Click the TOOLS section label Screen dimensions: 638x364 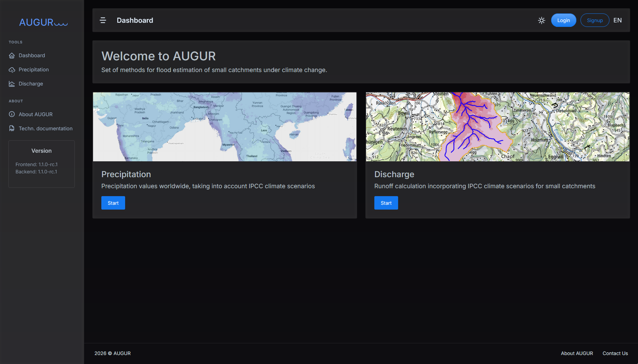pos(16,42)
